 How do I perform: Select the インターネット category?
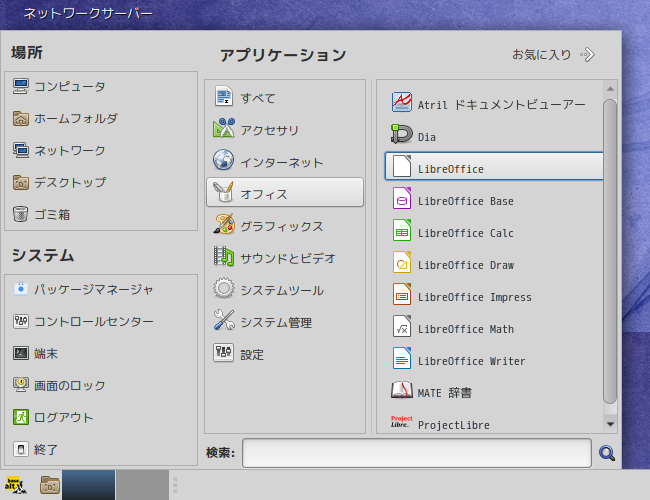coord(285,162)
